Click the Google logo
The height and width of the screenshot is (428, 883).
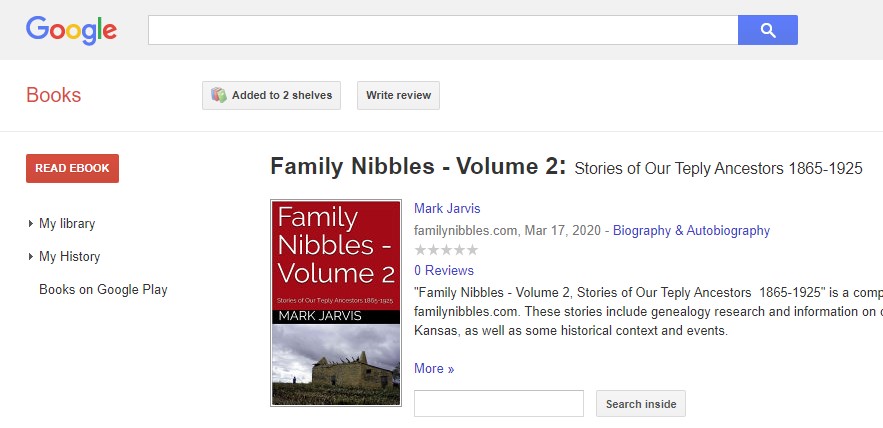point(71,30)
